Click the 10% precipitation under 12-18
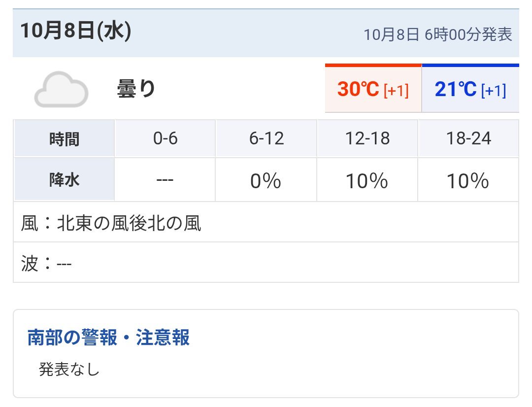Image resolution: width=532 pixels, height=407 pixels. (x=367, y=181)
